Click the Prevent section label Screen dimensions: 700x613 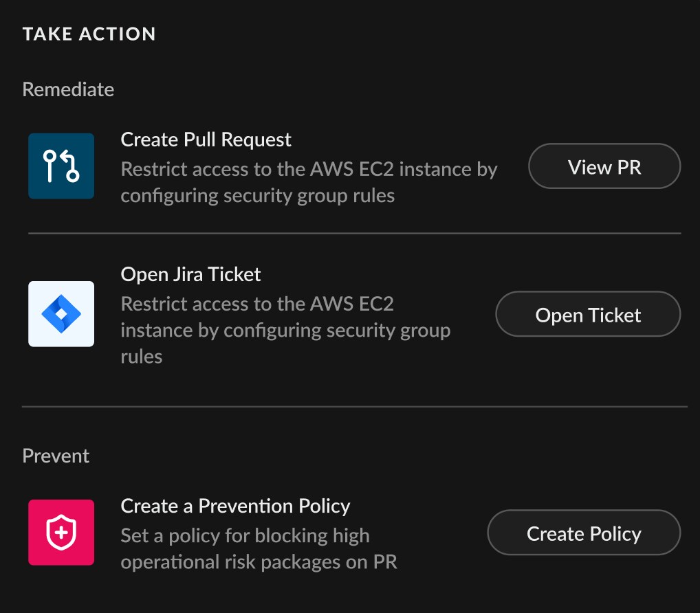click(x=56, y=456)
